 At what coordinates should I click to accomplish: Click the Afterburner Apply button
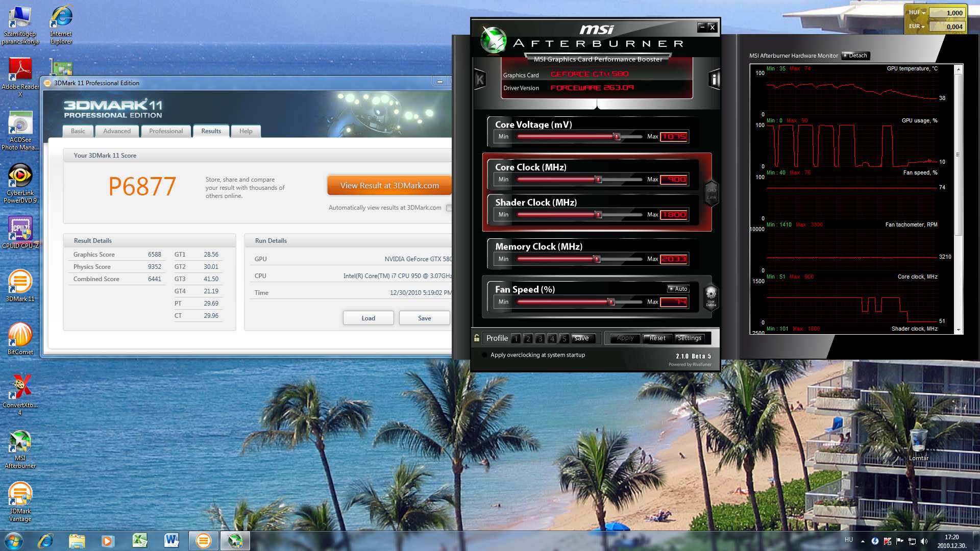pos(624,338)
